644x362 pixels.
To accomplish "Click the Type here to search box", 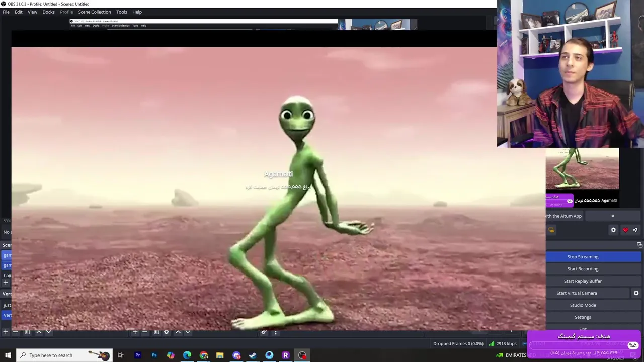I will [x=64, y=355].
